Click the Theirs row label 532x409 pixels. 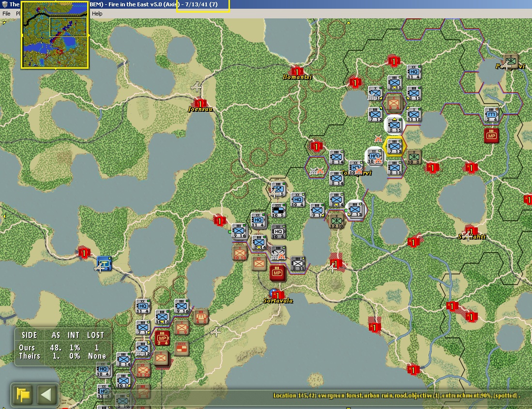point(30,356)
